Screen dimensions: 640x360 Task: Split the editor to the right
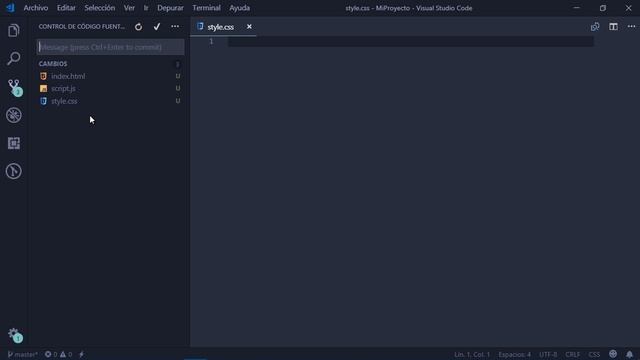(613, 27)
